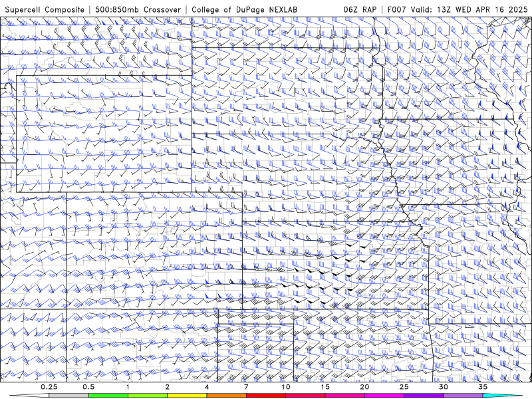Click the legend value 2
The width and height of the screenshot is (532, 399).
point(168,387)
